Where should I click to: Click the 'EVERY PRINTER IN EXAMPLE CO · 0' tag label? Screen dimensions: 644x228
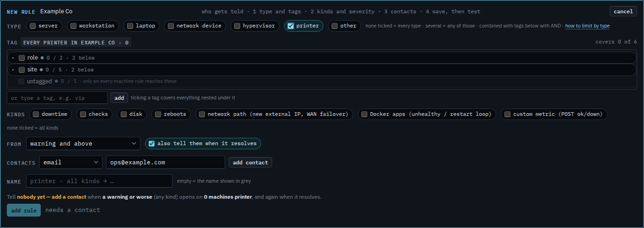coord(76,43)
